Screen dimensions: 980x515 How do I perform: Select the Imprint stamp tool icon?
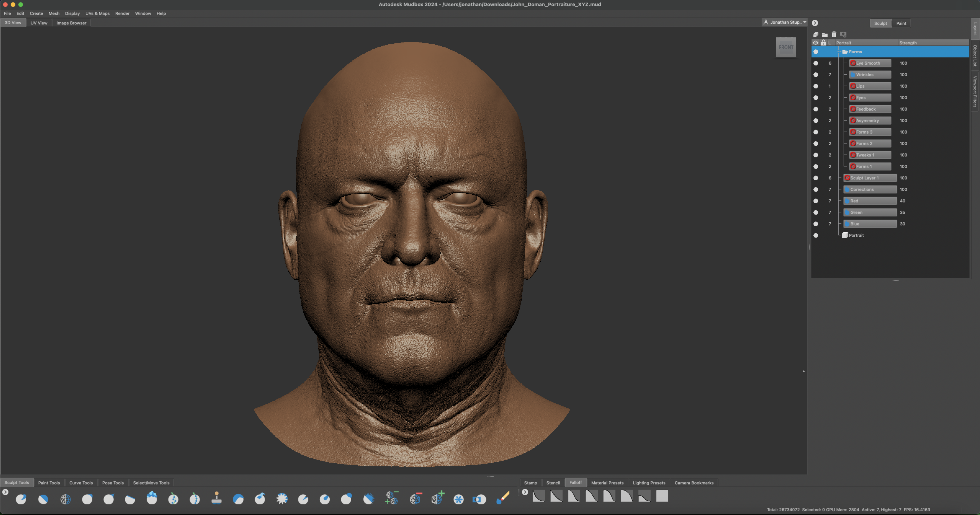coord(216,498)
